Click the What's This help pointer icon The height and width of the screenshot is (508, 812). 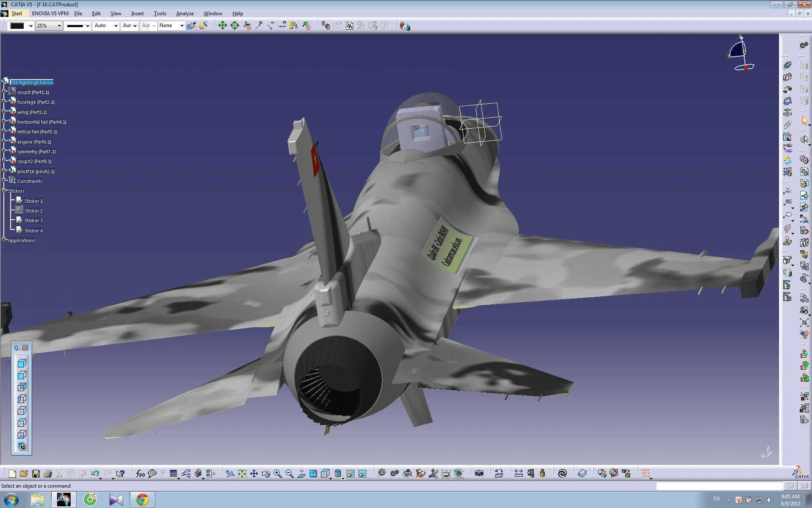tap(121, 474)
